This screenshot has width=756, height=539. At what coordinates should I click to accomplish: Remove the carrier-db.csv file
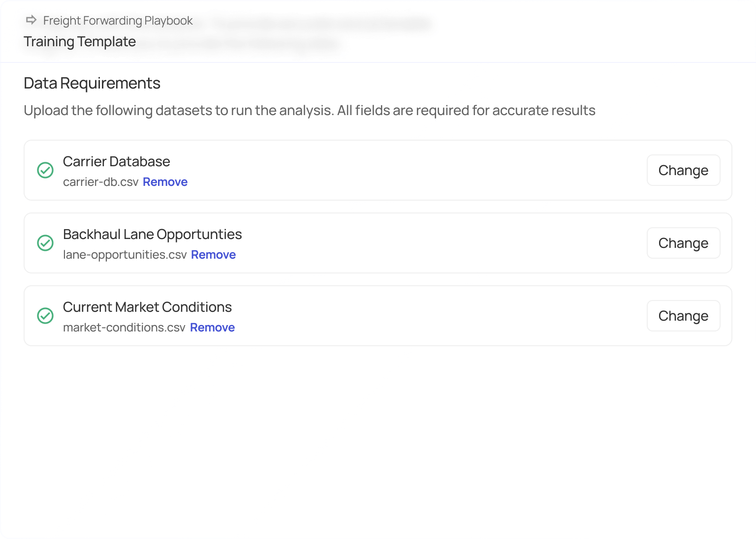(165, 182)
